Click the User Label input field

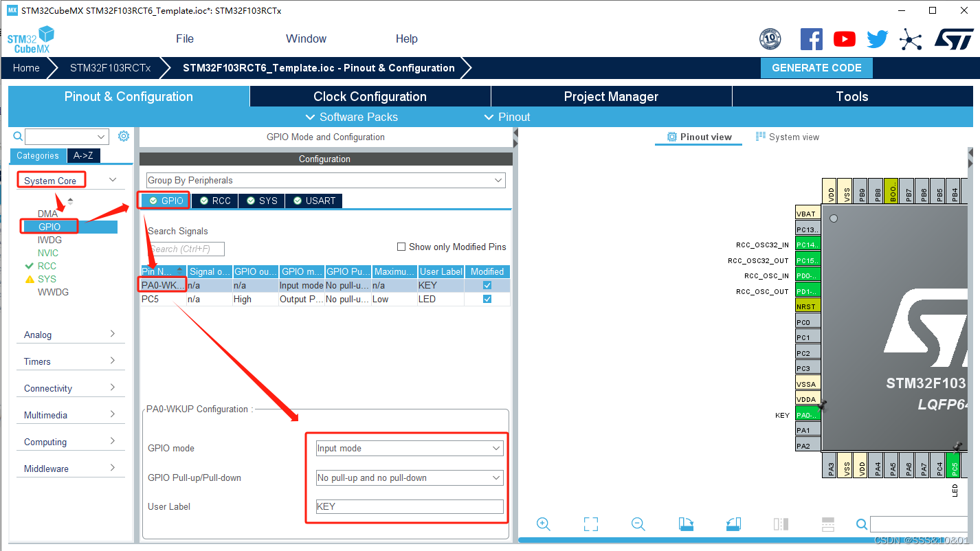(409, 506)
